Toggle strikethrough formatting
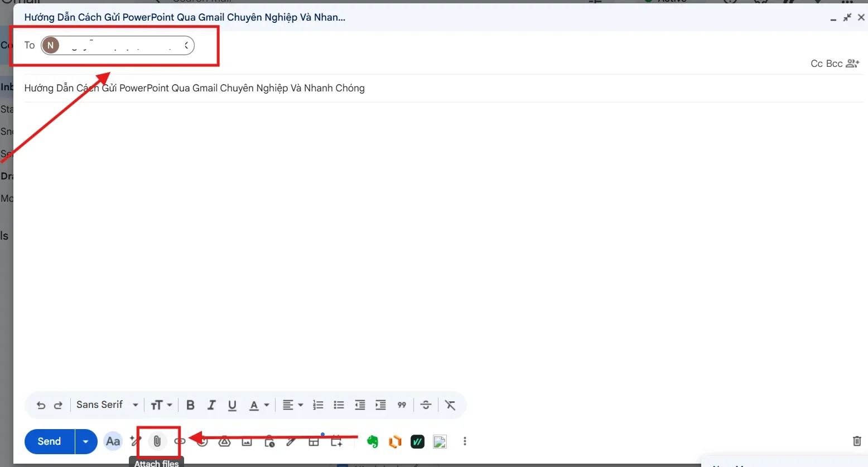The image size is (868, 467). 426,405
